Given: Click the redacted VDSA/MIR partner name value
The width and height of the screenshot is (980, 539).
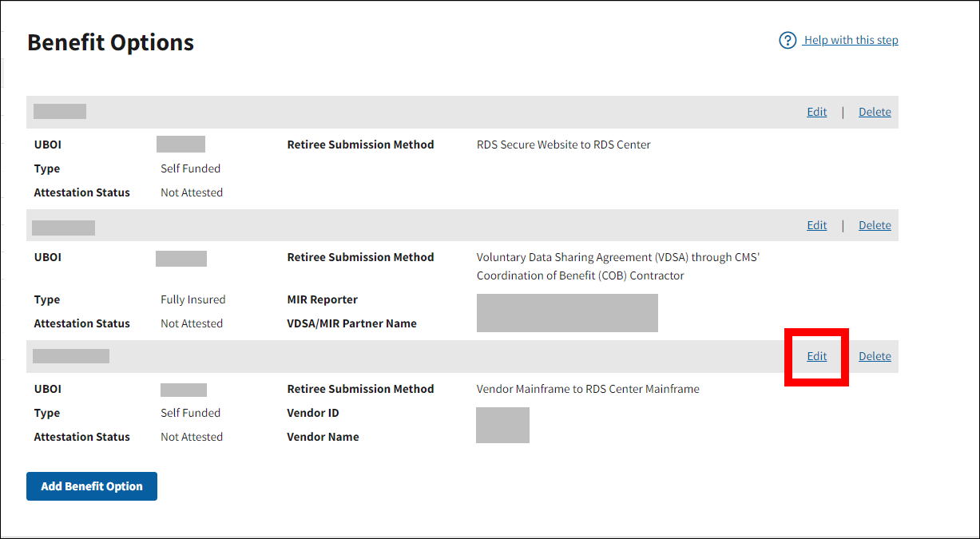Looking at the screenshot, I should (x=567, y=312).
